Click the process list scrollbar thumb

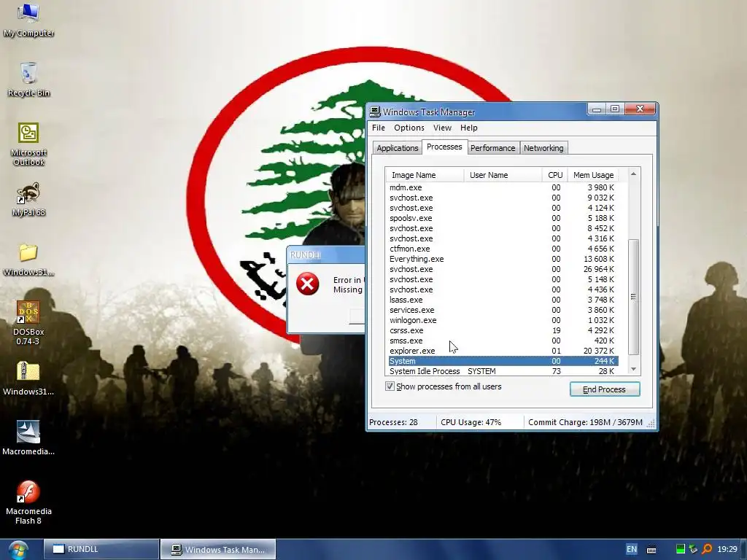(634, 297)
